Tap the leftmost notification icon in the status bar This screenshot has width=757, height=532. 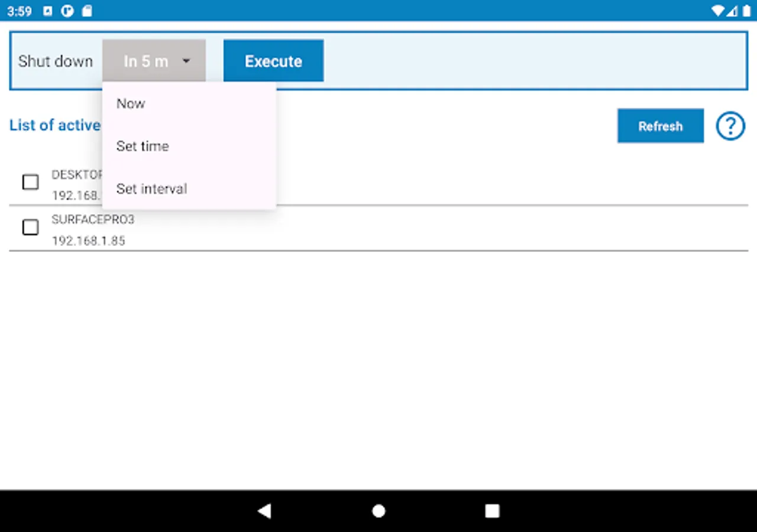(47, 11)
